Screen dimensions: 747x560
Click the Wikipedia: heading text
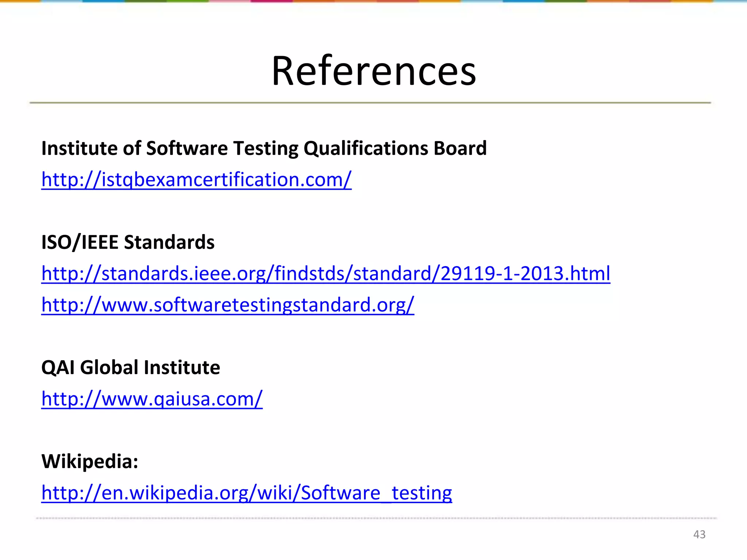[90, 461]
